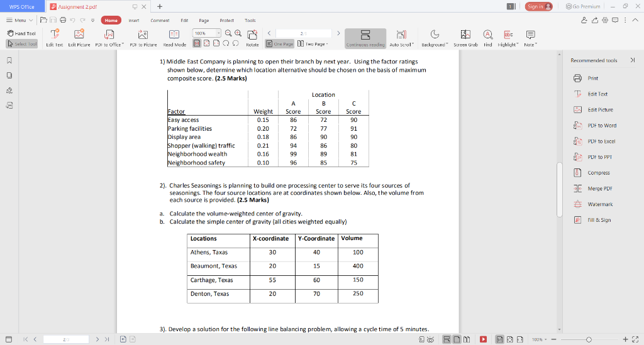Click the print icon in quick access bar

63,20
